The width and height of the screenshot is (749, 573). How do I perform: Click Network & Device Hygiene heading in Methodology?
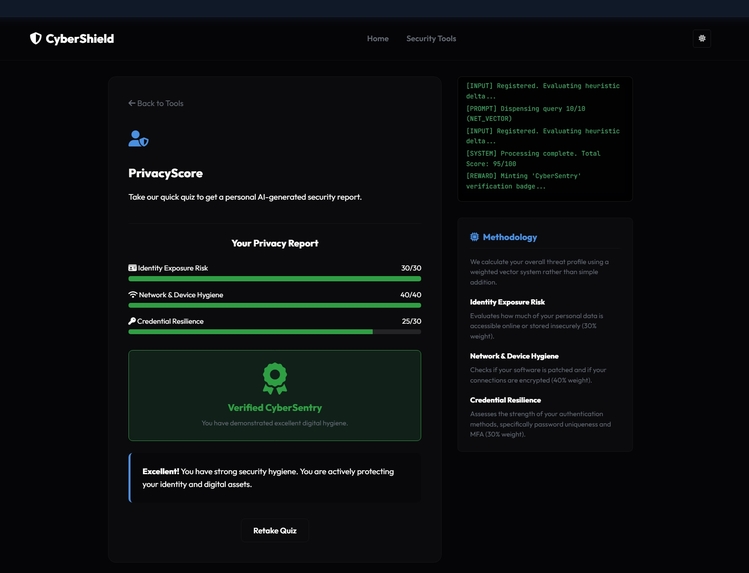514,356
